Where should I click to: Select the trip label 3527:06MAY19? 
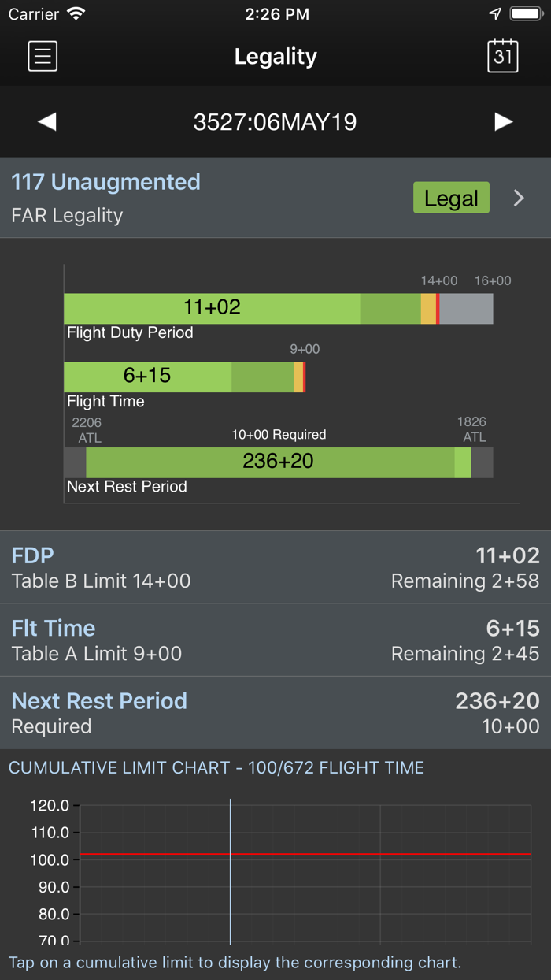(275, 121)
